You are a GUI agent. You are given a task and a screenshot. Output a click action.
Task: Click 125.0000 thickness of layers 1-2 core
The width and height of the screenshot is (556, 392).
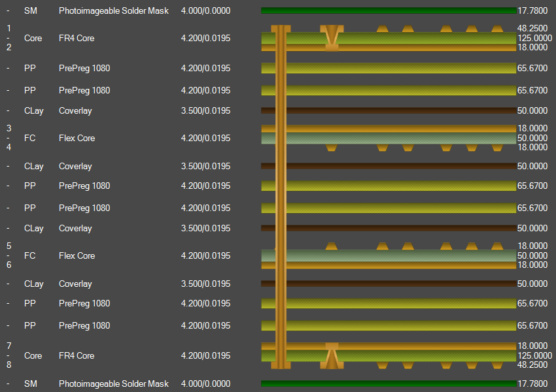534,39
